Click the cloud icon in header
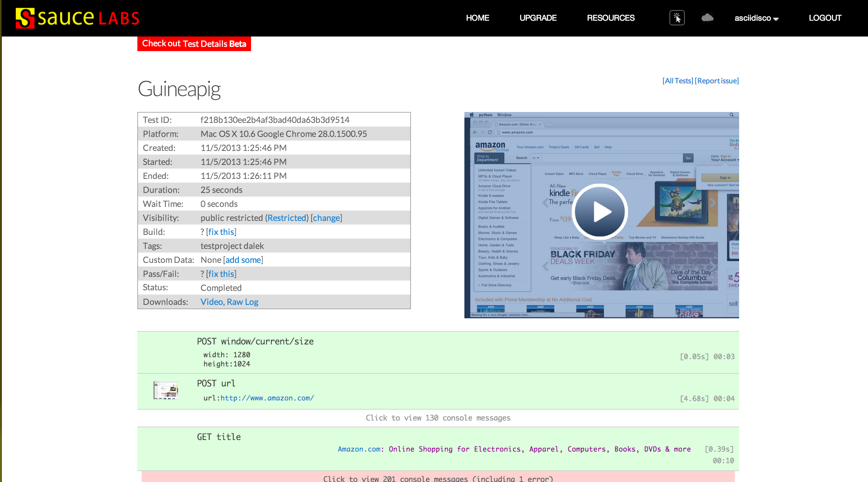 [x=707, y=18]
